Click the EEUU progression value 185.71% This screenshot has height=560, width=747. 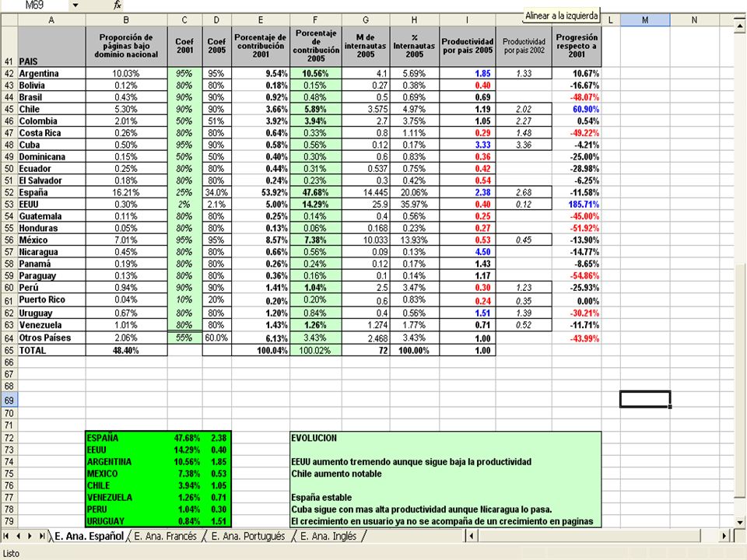577,205
